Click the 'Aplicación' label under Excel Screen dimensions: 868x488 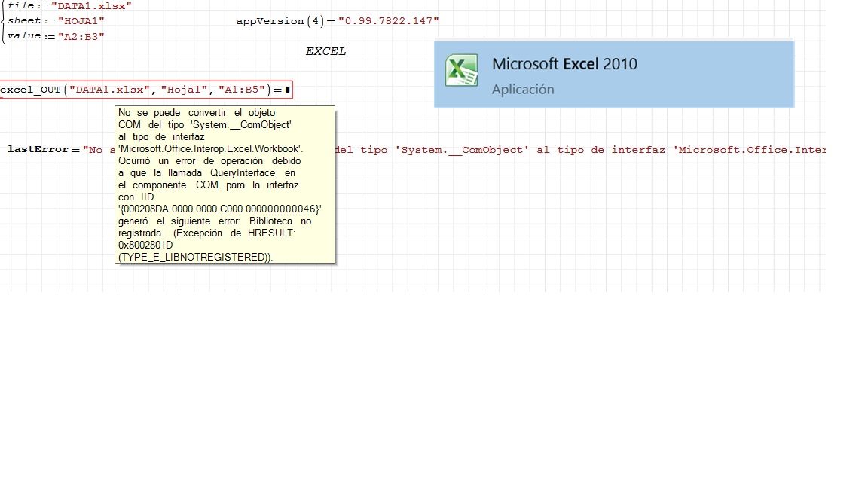pyautogui.click(x=522, y=90)
